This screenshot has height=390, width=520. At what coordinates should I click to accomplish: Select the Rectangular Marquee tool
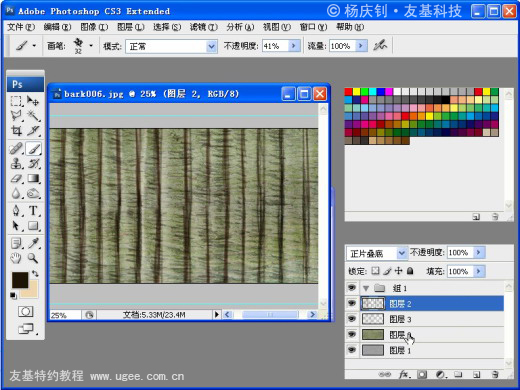pos(16,101)
